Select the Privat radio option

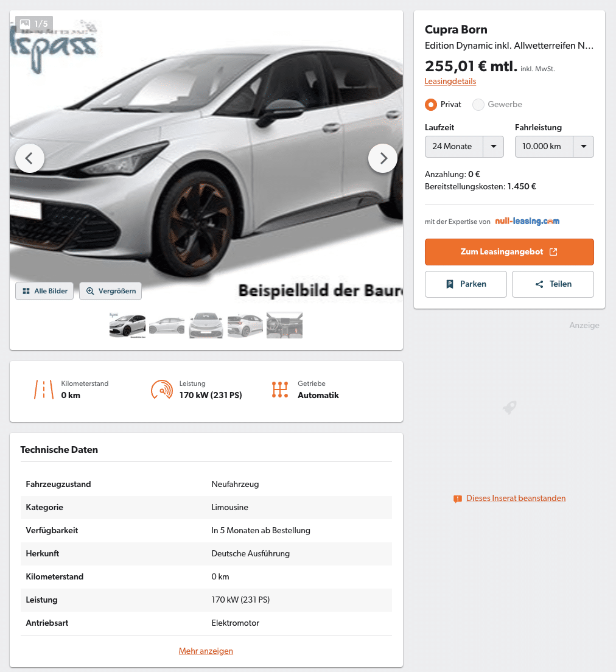431,105
